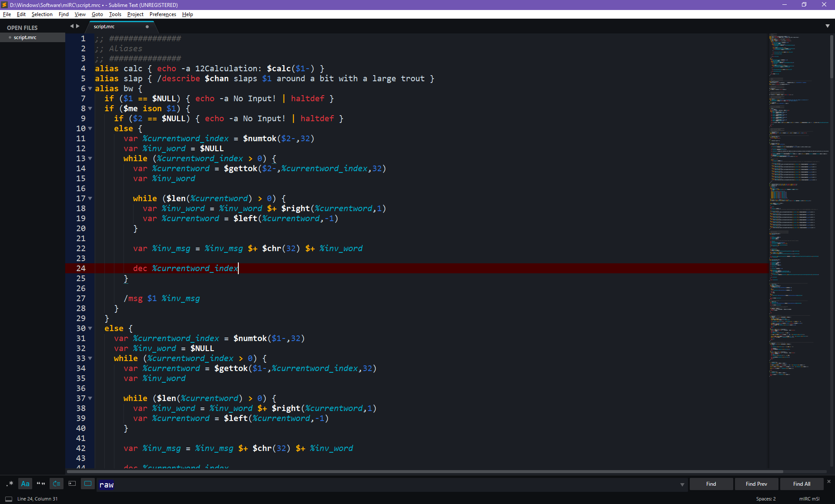Screen dimensions: 835x504
Task: Open the Goto menu
Action: point(97,14)
